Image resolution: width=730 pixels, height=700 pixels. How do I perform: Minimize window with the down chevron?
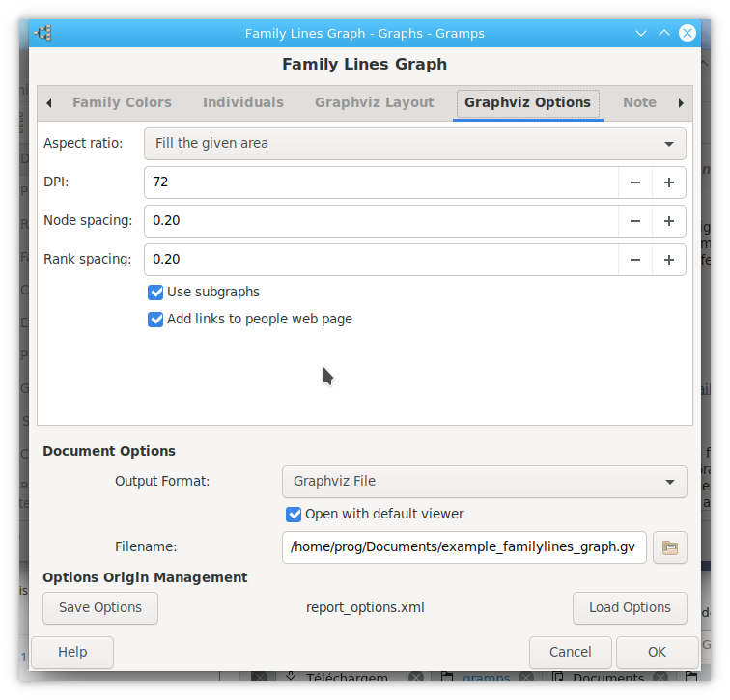pos(641,33)
